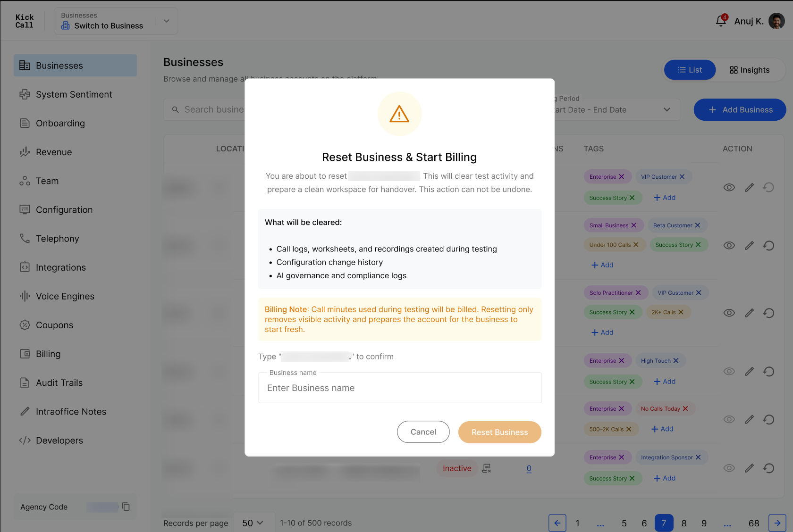Remove the VIP Customer tag in the first row
Image resolution: width=793 pixels, height=532 pixels.
coord(682,177)
